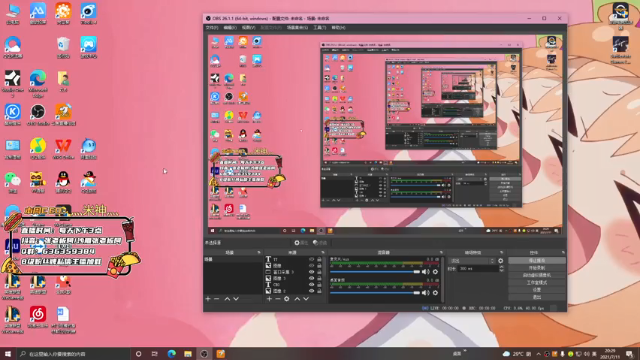
Task: Toggle the lock on the TT text source
Action: (319, 259)
